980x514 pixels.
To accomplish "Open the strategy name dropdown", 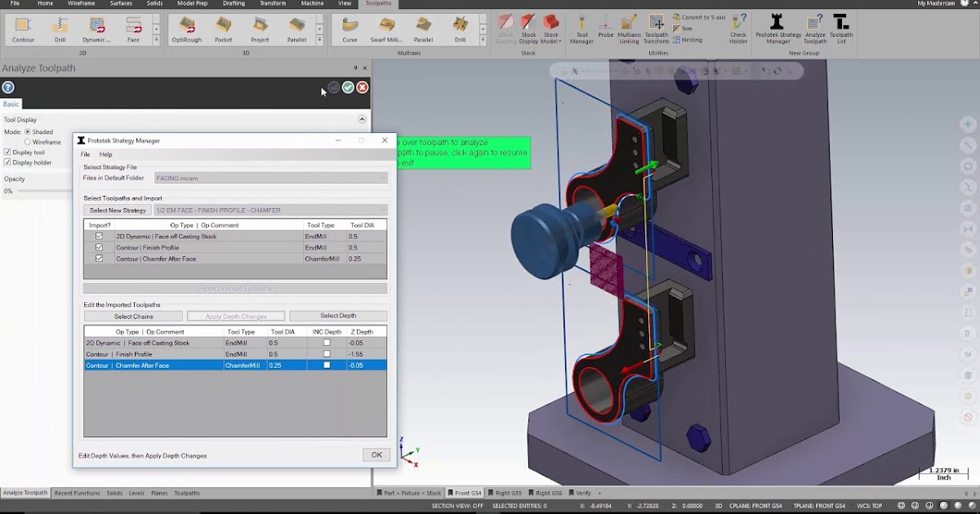I will (270, 210).
